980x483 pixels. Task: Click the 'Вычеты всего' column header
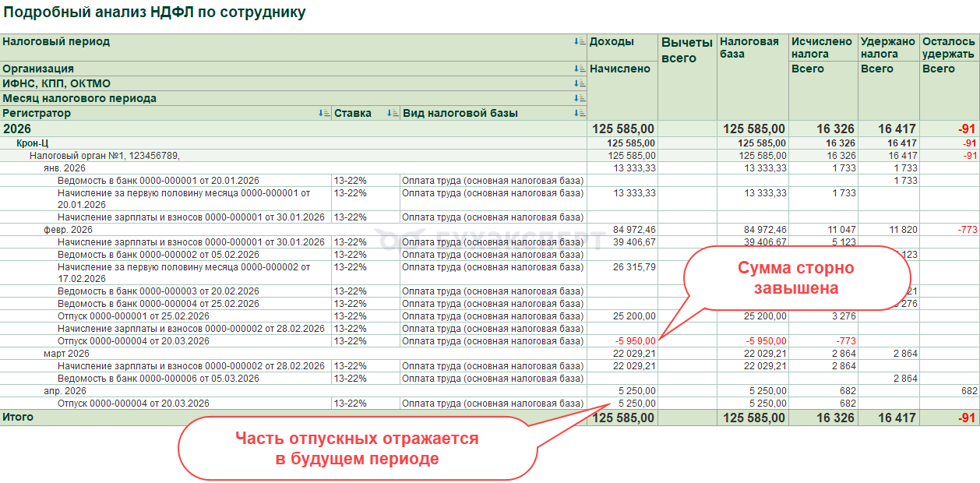click(688, 77)
